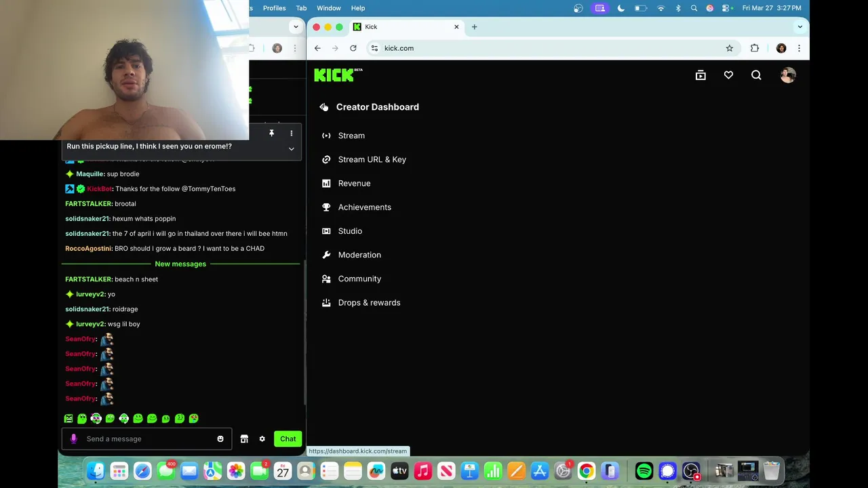Open Chrome extensions puzzle icon

tap(755, 48)
